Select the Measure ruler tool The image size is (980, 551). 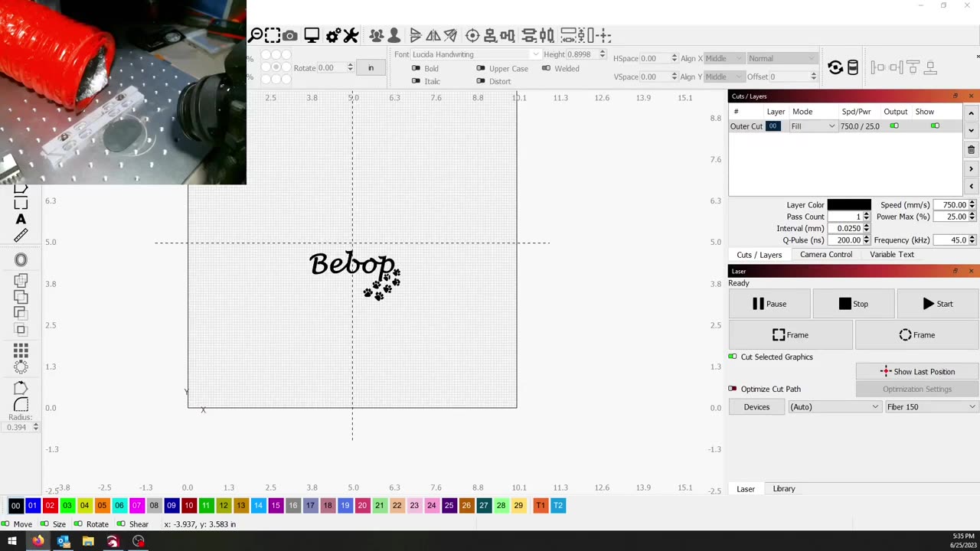pos(21,236)
